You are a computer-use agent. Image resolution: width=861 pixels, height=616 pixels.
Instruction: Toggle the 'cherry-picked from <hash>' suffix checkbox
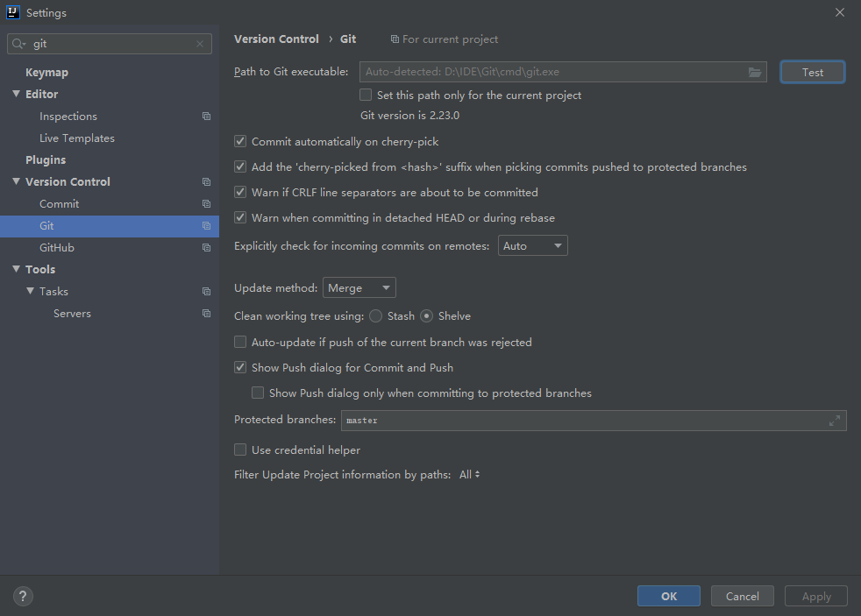(x=240, y=166)
